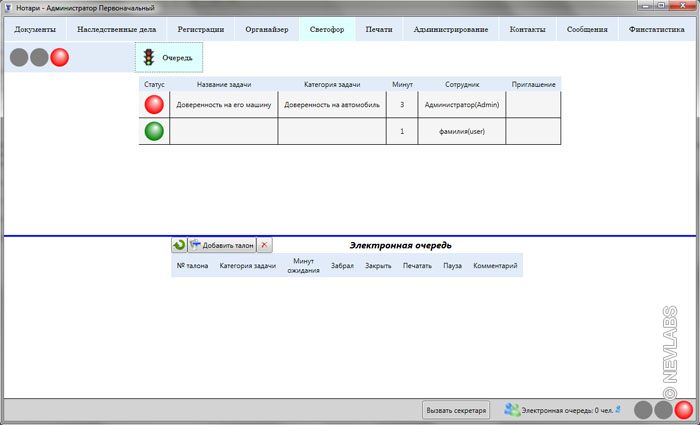
Task: Click first gray light in top-left indicator
Action: tap(19, 58)
